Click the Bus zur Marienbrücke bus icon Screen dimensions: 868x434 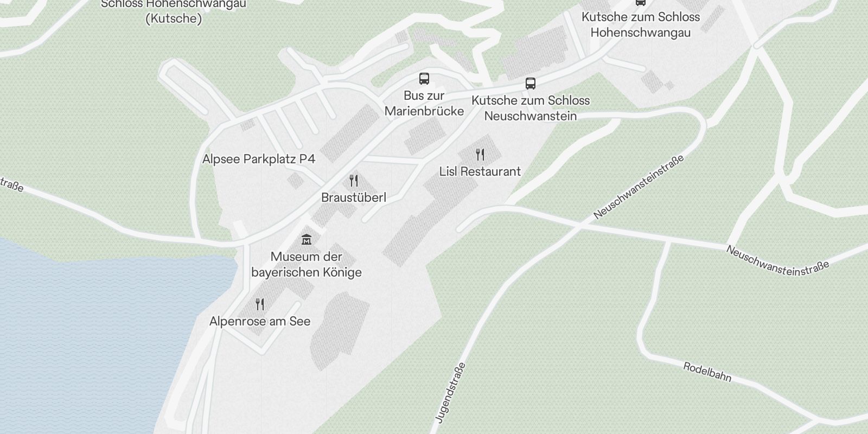(424, 79)
